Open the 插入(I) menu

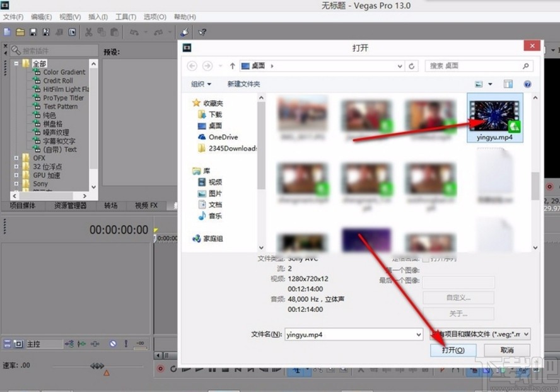[x=98, y=17]
